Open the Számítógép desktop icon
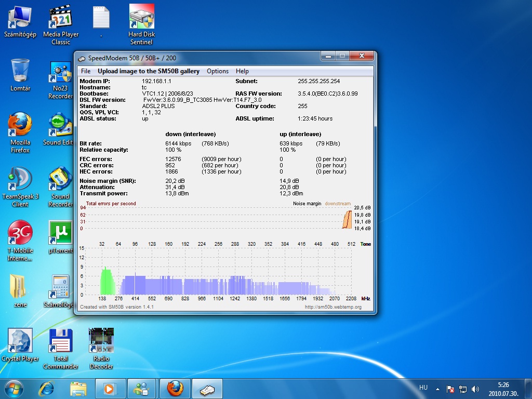Viewport: 532px width, 399px height. click(20, 21)
